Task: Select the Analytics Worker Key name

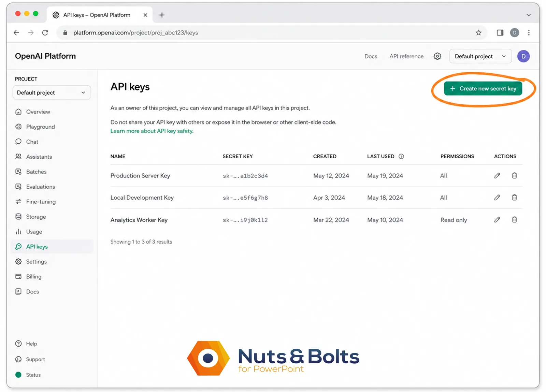Action: [139, 220]
